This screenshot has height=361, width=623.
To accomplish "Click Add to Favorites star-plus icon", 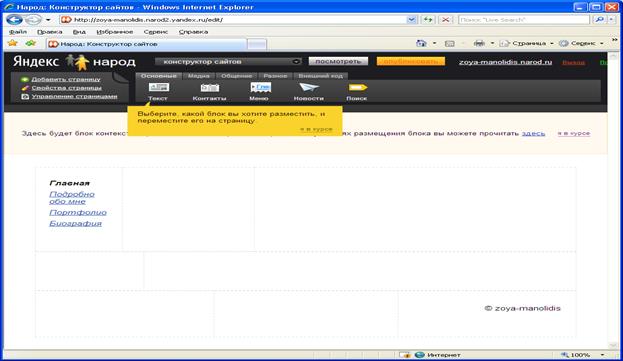I will coord(31,43).
